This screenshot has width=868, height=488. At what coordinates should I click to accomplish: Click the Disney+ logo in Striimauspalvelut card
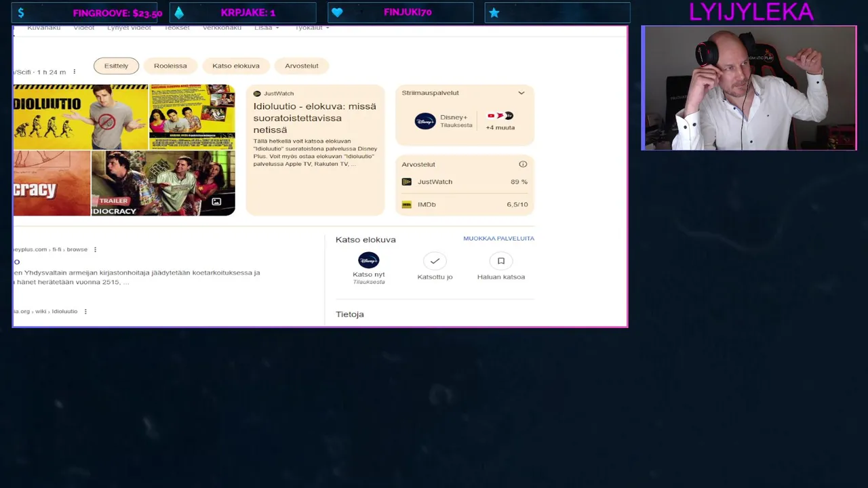tap(425, 121)
